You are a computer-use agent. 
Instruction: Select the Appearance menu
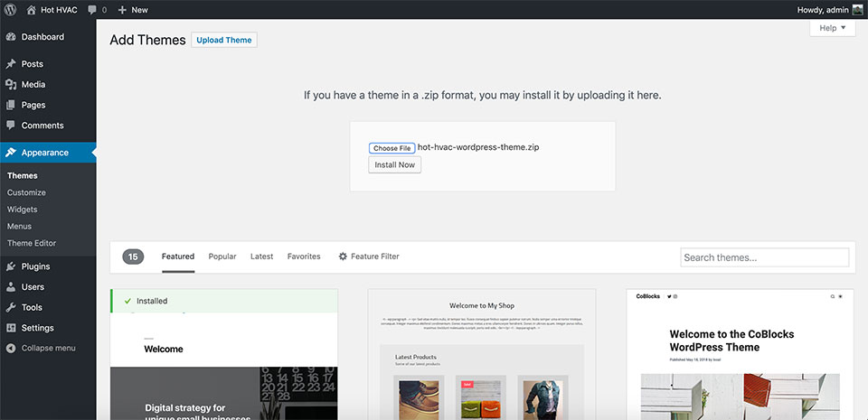coord(48,153)
